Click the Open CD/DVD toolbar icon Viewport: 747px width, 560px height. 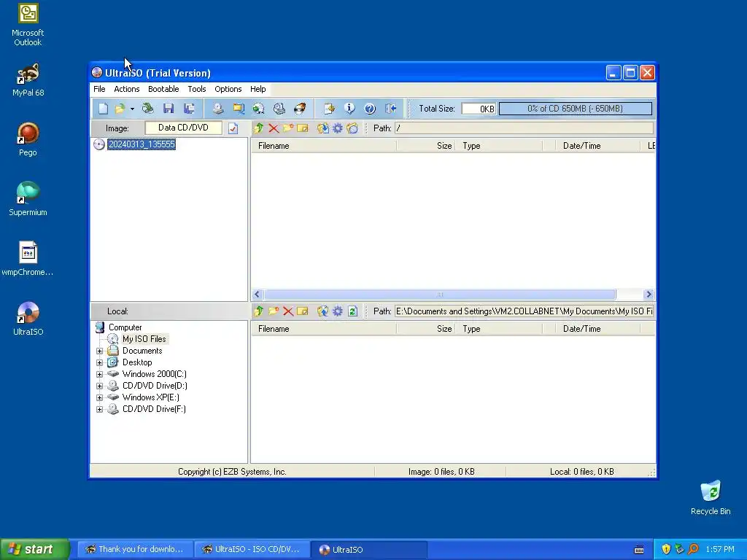click(x=147, y=109)
